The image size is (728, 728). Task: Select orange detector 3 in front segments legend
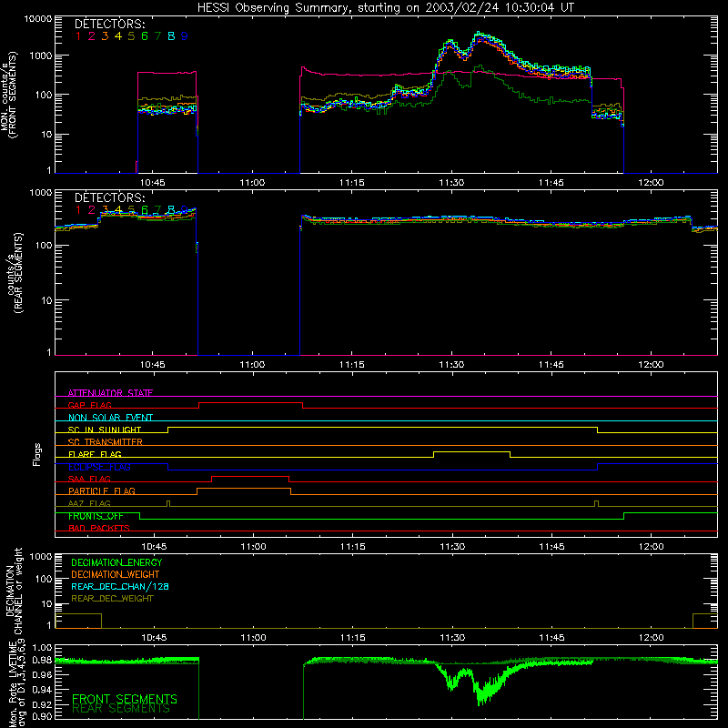105,36
